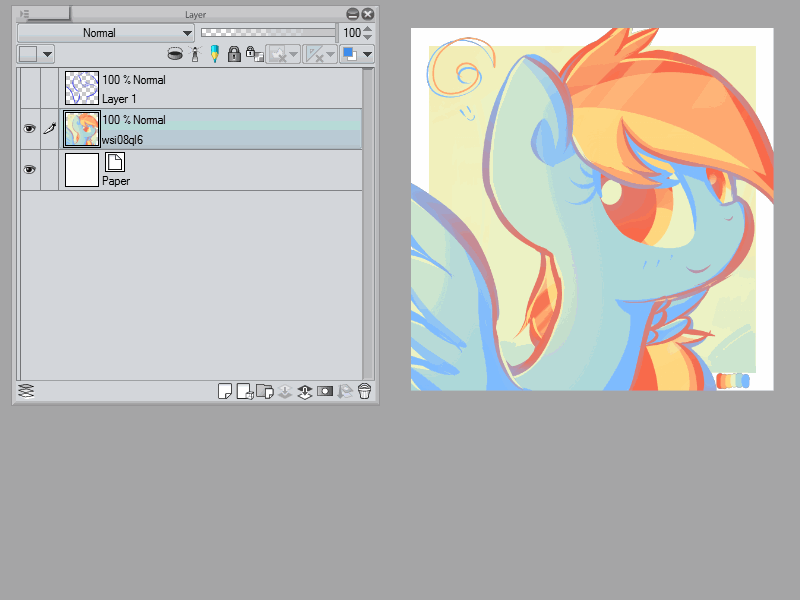The width and height of the screenshot is (800, 600).
Task: Click the Create Layer Mask icon
Action: click(x=324, y=391)
